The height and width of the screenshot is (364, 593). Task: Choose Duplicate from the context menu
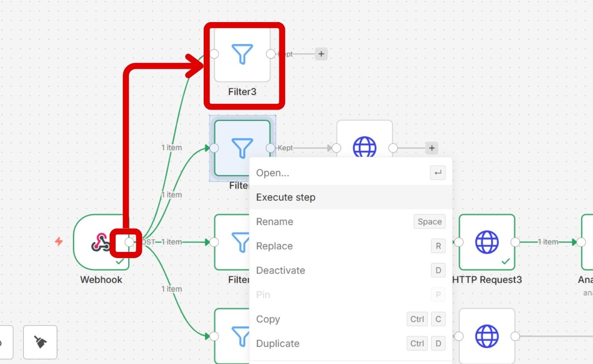(278, 344)
